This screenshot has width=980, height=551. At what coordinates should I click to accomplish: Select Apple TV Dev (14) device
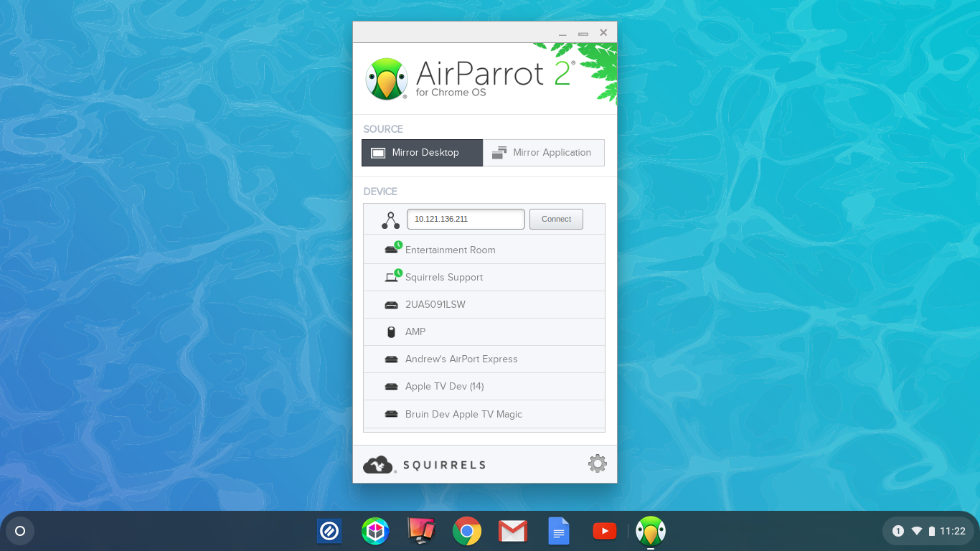point(484,386)
